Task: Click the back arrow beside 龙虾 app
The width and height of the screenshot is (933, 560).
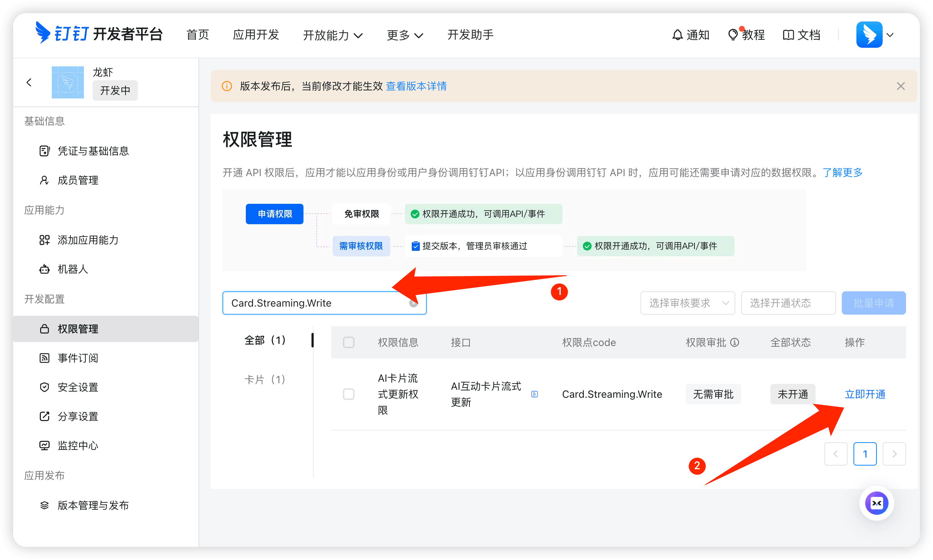Action: point(29,82)
